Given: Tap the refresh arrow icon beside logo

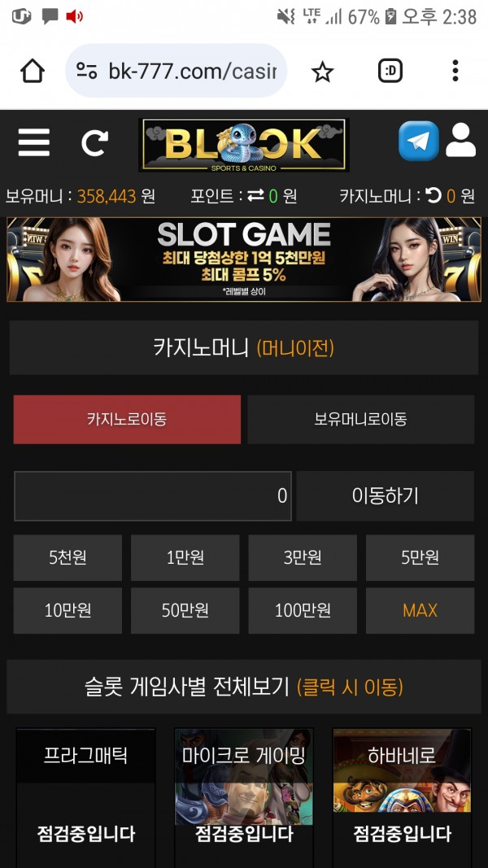Looking at the screenshot, I should [x=94, y=143].
